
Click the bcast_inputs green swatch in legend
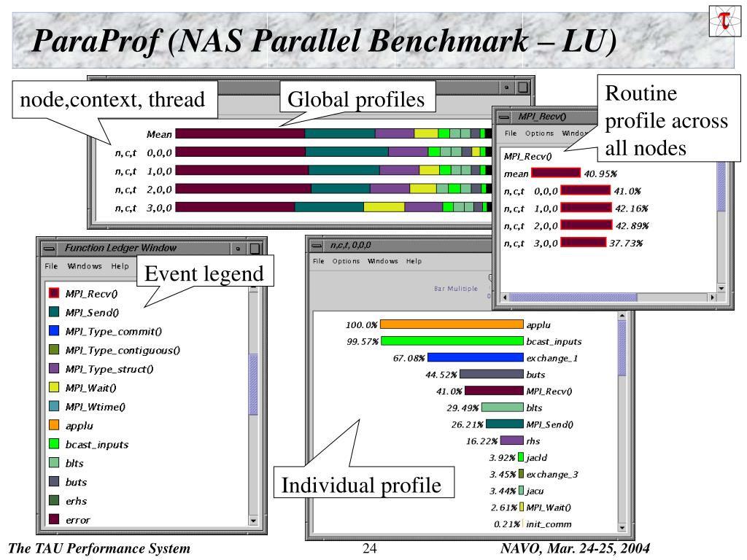pyautogui.click(x=54, y=444)
